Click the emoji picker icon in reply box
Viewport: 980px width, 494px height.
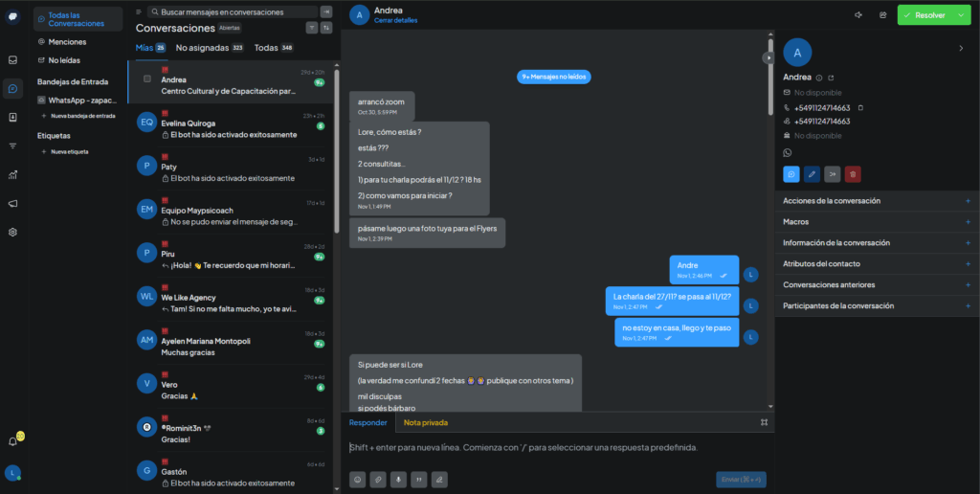[x=357, y=479]
